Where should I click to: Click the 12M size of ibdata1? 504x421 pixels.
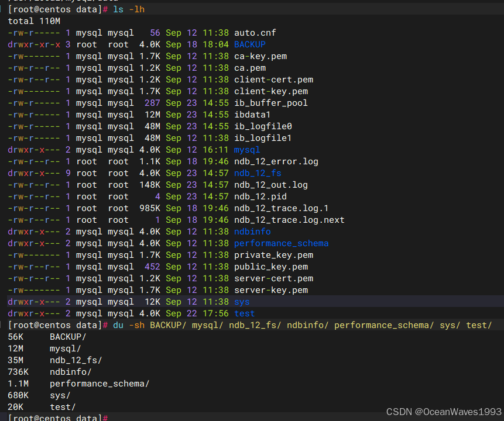point(152,115)
